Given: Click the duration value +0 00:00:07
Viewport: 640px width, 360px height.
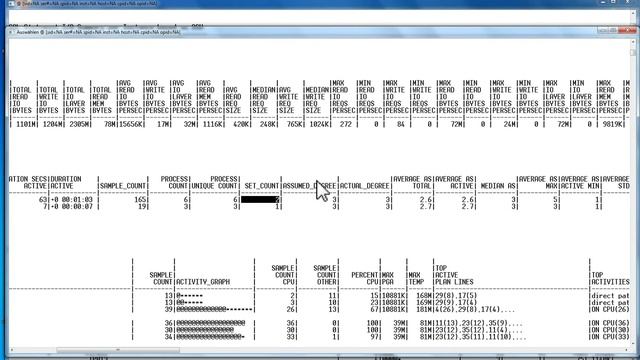Looking at the screenshot, I should point(71,207).
